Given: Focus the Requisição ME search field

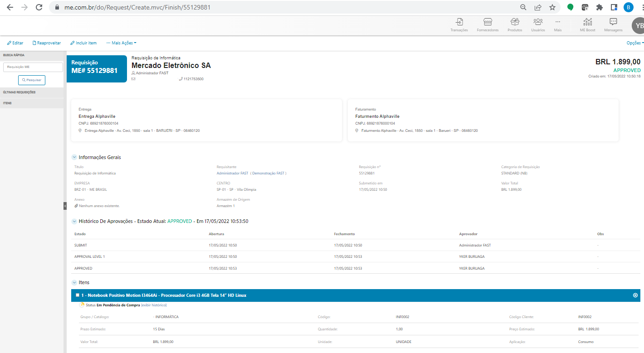Looking at the screenshot, I should [33, 67].
